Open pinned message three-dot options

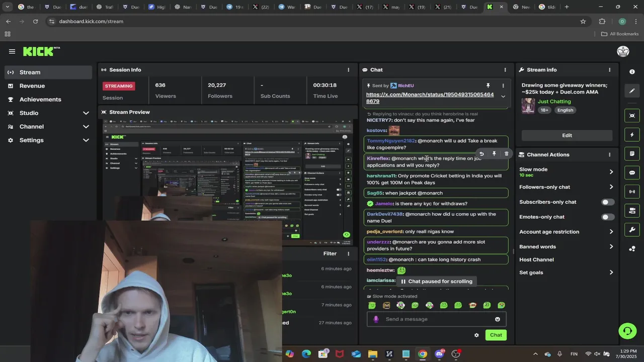pos(503,85)
